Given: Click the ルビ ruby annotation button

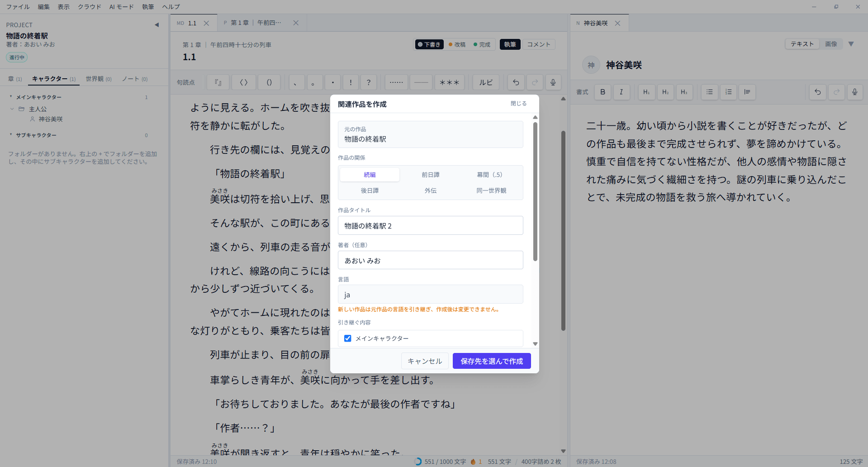Looking at the screenshot, I should coord(486,82).
